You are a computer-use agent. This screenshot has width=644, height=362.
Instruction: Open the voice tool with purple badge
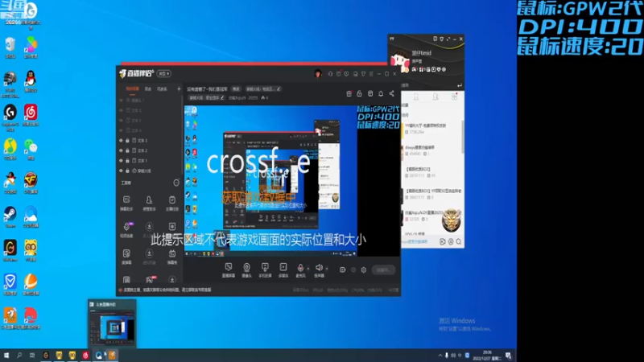click(126, 229)
